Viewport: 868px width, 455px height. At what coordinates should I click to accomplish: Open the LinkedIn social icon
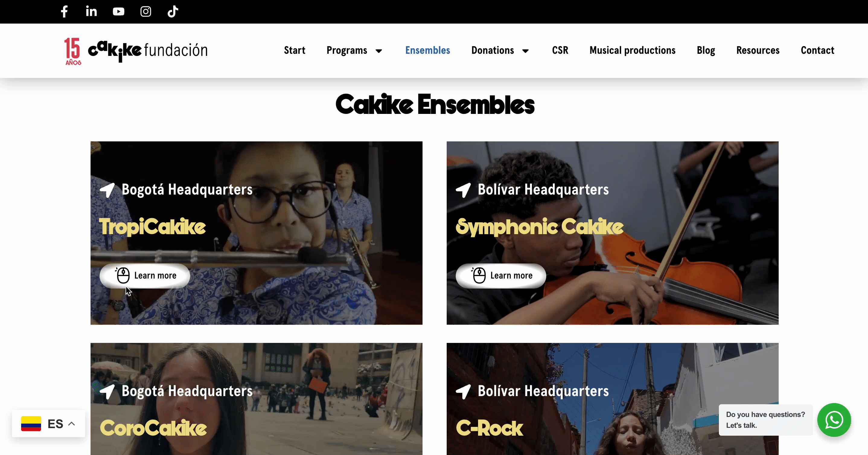(x=91, y=11)
